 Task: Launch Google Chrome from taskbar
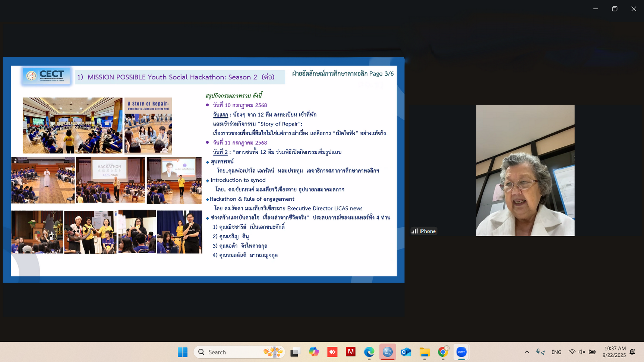coord(443,352)
